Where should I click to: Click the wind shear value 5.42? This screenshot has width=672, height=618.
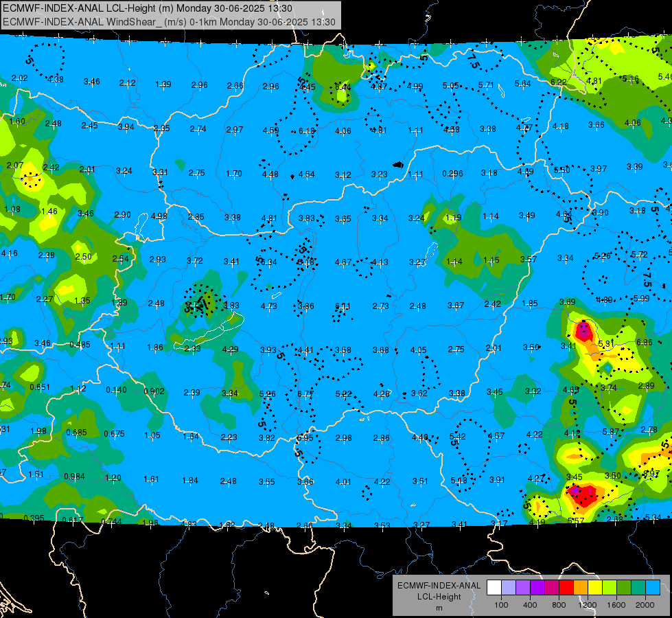458,437
